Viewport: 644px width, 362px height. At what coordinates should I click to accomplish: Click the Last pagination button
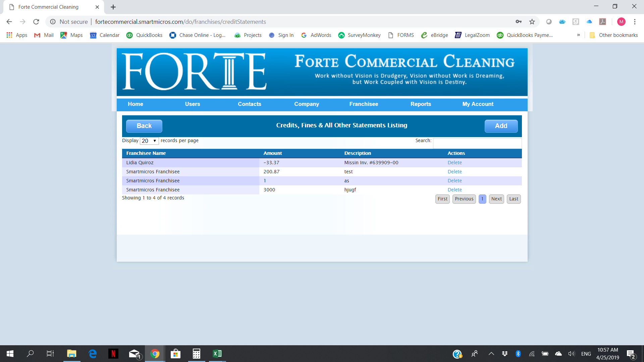(x=514, y=199)
